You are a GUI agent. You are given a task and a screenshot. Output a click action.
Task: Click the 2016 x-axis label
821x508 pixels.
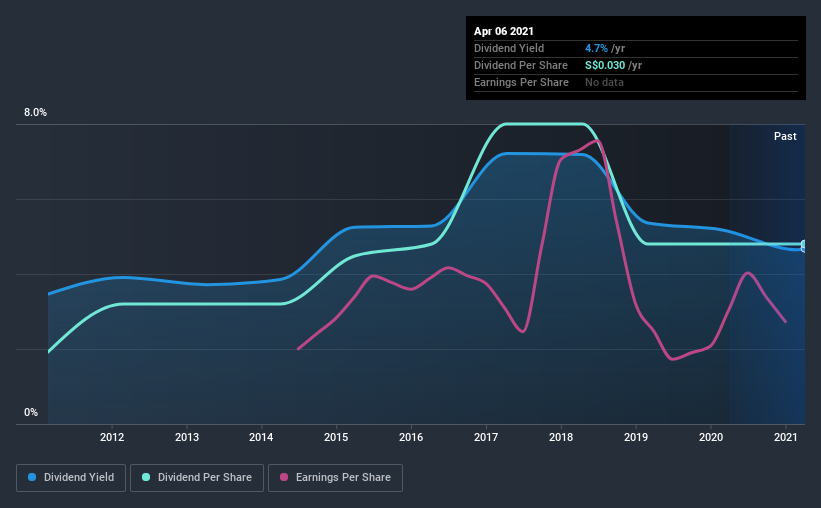pyautogui.click(x=411, y=437)
